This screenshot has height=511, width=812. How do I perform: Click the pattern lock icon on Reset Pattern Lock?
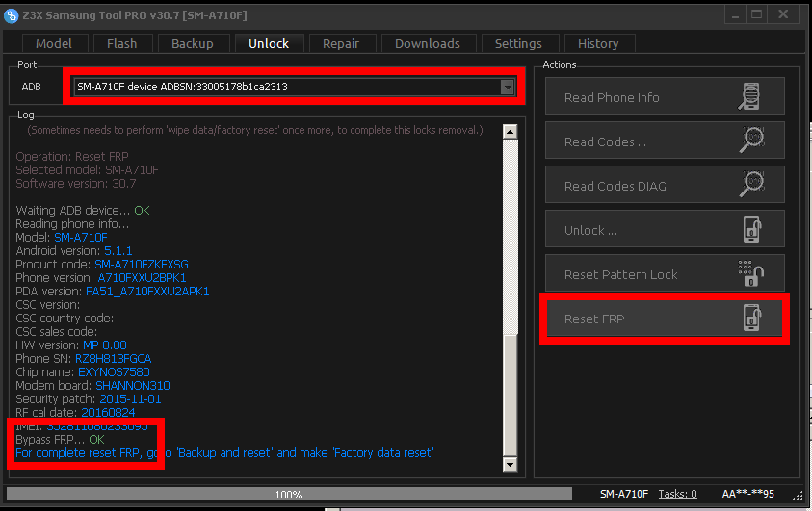click(x=751, y=273)
